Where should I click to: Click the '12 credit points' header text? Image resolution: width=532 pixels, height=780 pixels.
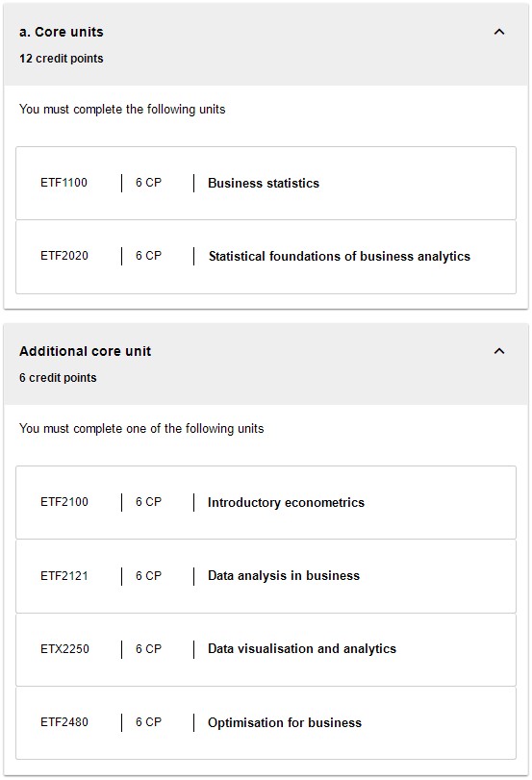(x=62, y=59)
